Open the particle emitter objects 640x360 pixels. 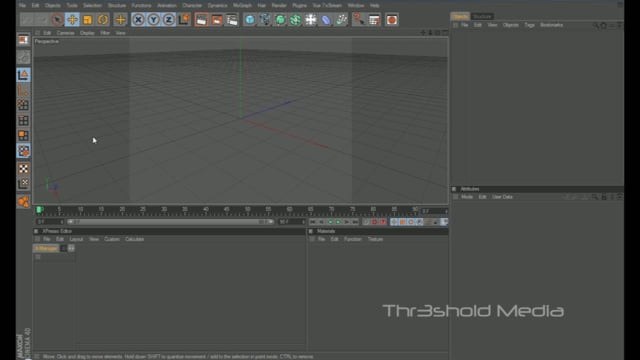point(341,20)
